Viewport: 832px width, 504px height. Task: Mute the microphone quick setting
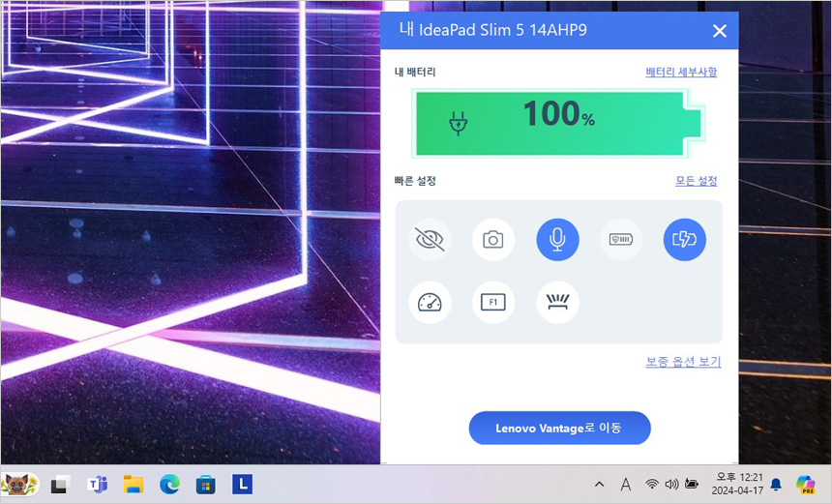(557, 239)
